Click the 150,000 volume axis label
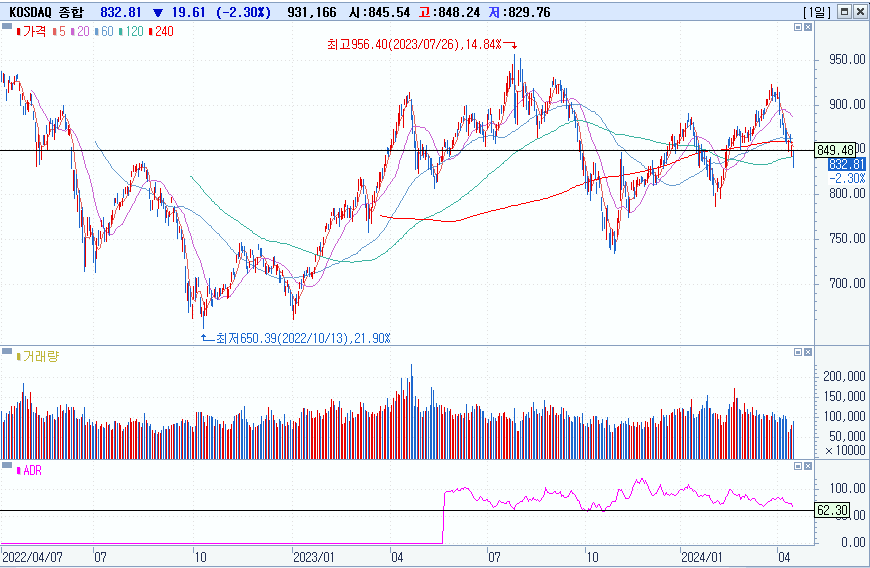Viewport: 870px width, 568px height. [x=844, y=397]
